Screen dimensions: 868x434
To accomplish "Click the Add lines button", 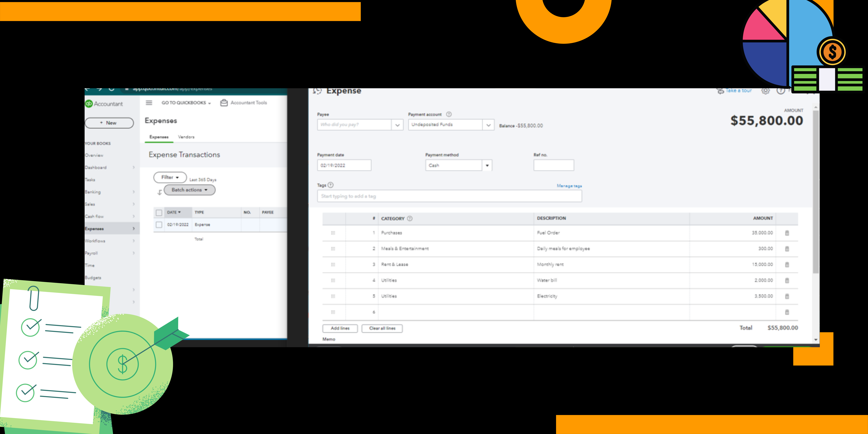I will point(340,328).
